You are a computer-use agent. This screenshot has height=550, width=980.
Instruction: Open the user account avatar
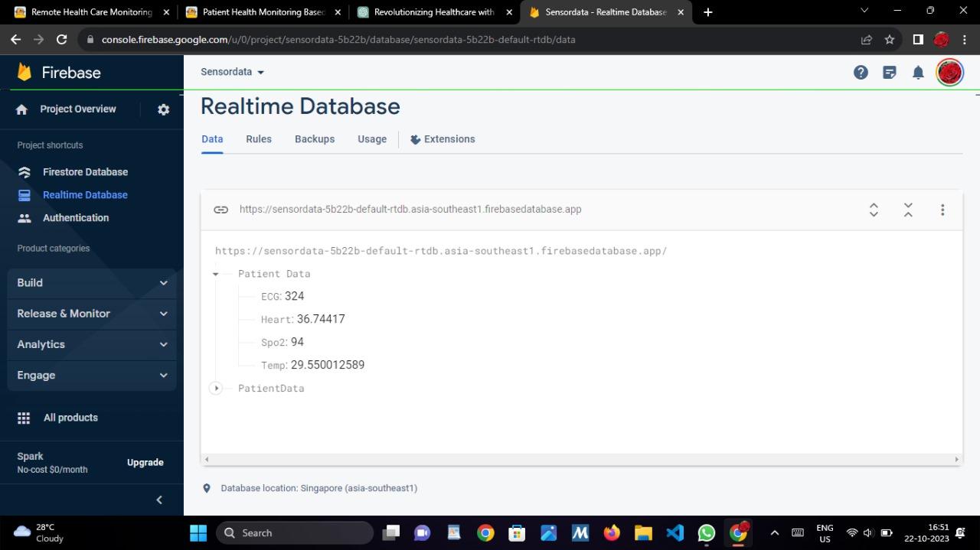click(x=949, y=73)
